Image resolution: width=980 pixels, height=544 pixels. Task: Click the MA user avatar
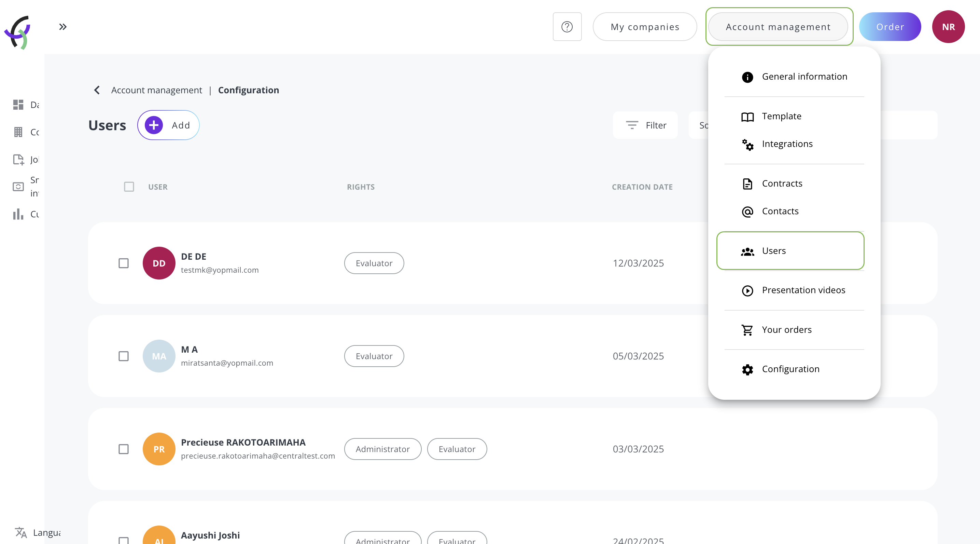159,356
